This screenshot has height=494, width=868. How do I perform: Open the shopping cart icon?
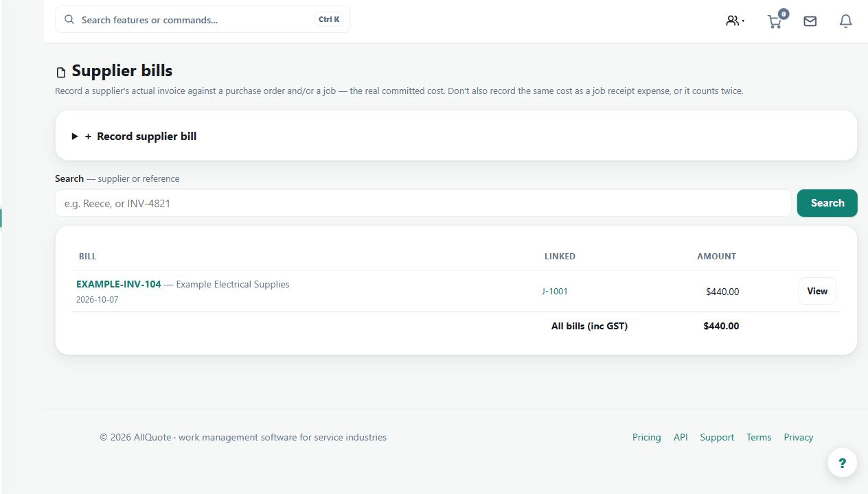coord(775,21)
